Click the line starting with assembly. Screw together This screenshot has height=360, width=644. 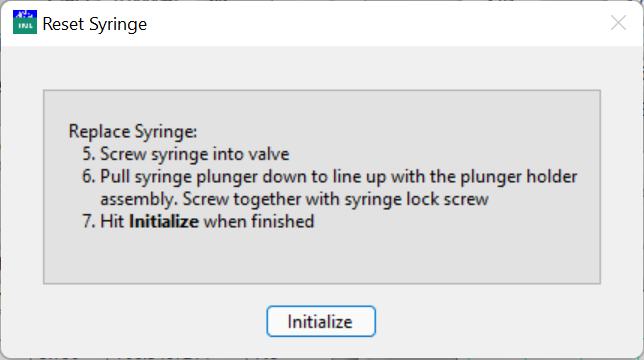click(x=294, y=199)
